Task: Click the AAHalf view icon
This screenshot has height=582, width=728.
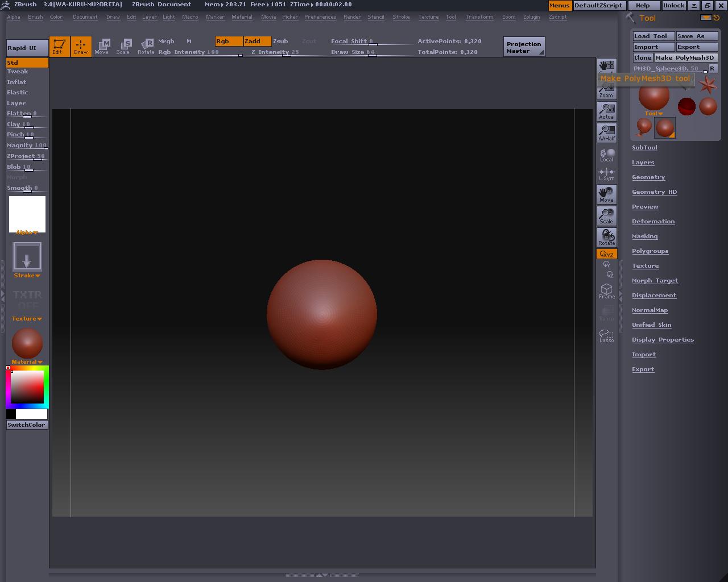Action: [607, 133]
